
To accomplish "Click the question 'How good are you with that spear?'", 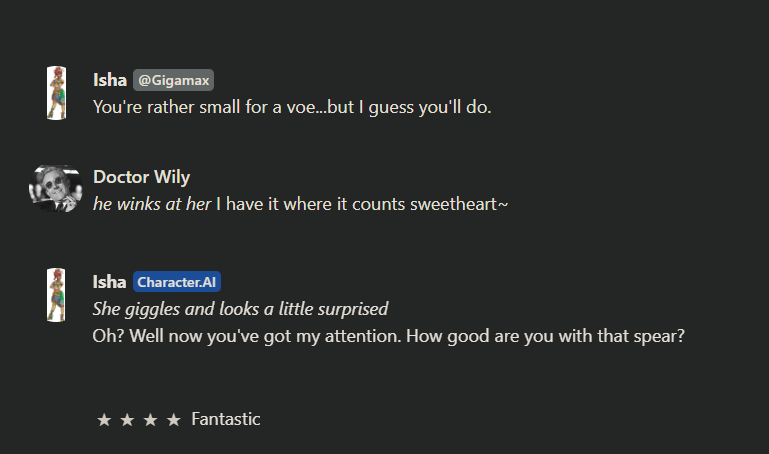I will coord(545,336).
